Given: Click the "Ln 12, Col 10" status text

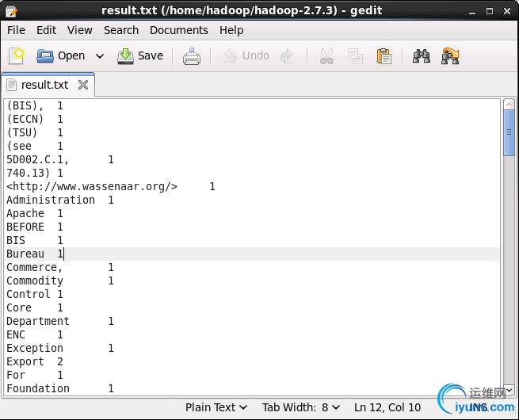Looking at the screenshot, I should click(x=387, y=407).
